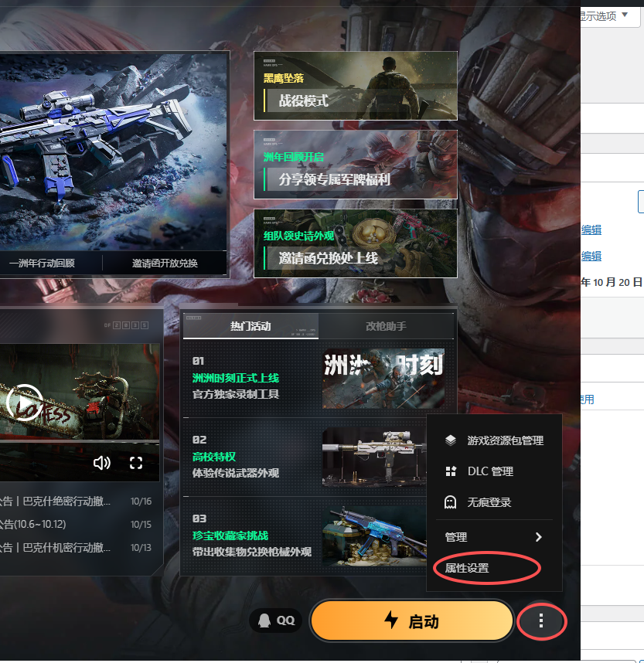Click the QQ penguin login icon
The image size is (644, 663).
[x=264, y=620]
